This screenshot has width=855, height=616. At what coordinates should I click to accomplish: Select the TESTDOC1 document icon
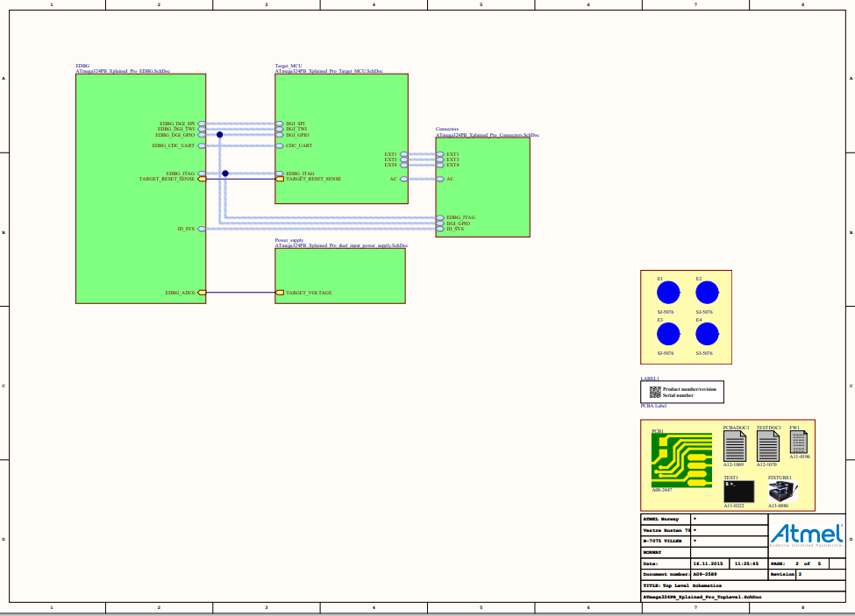768,446
